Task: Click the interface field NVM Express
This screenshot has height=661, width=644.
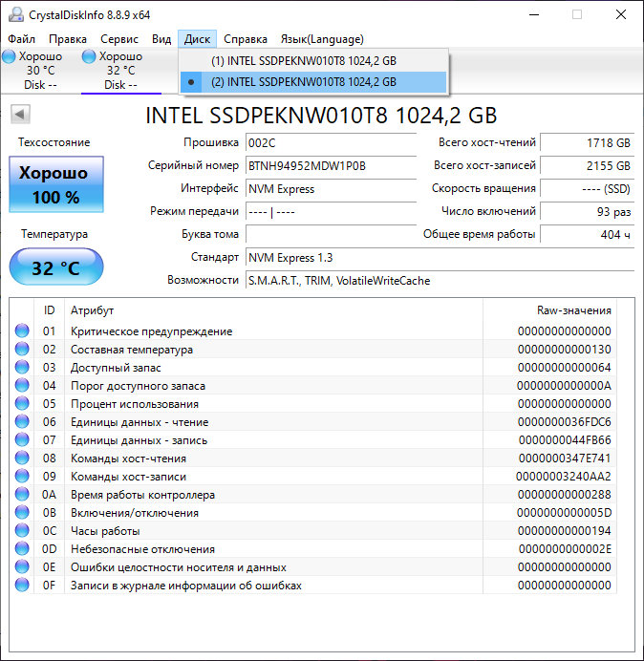Action: pyautogui.click(x=331, y=189)
